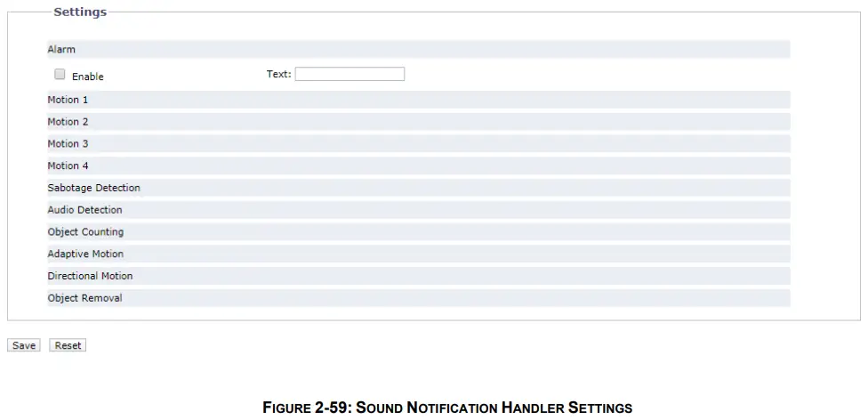
Task: Click the Settings group title
Action: (x=80, y=12)
